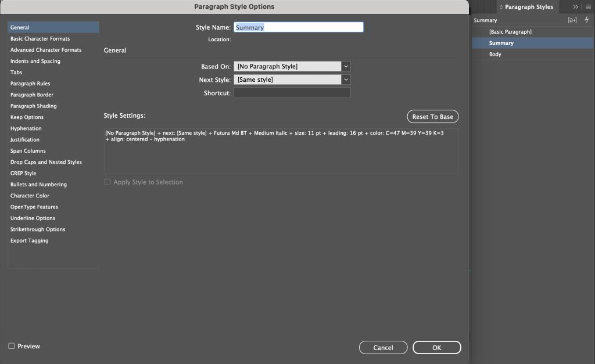Image resolution: width=595 pixels, height=364 pixels.
Task: Expand the Next Style dropdown
Action: (292, 80)
